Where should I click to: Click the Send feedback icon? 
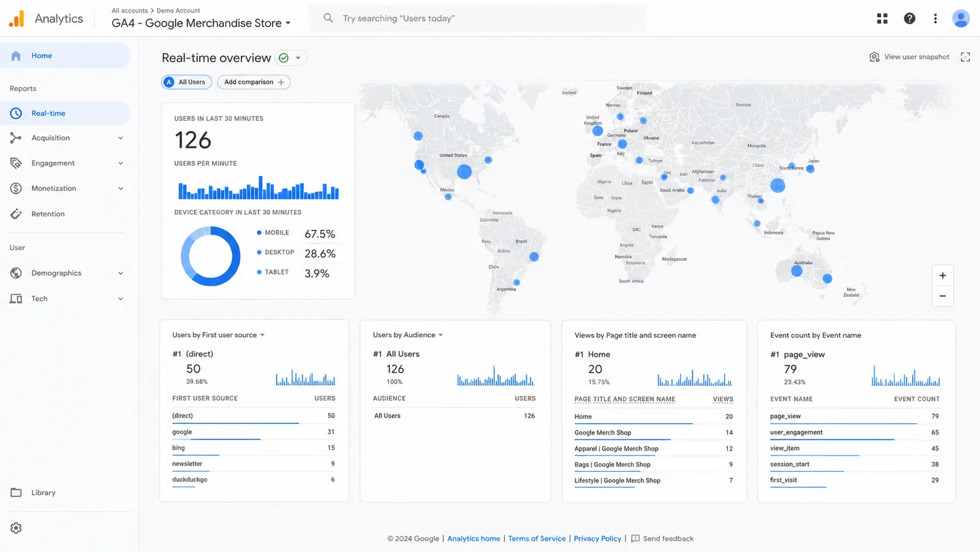pyautogui.click(x=635, y=539)
